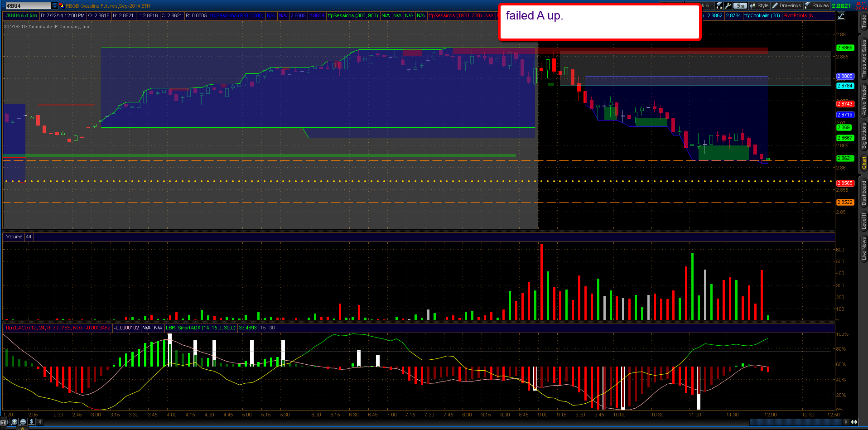Click the horizontal time scrollbar thumb

pos(795,422)
